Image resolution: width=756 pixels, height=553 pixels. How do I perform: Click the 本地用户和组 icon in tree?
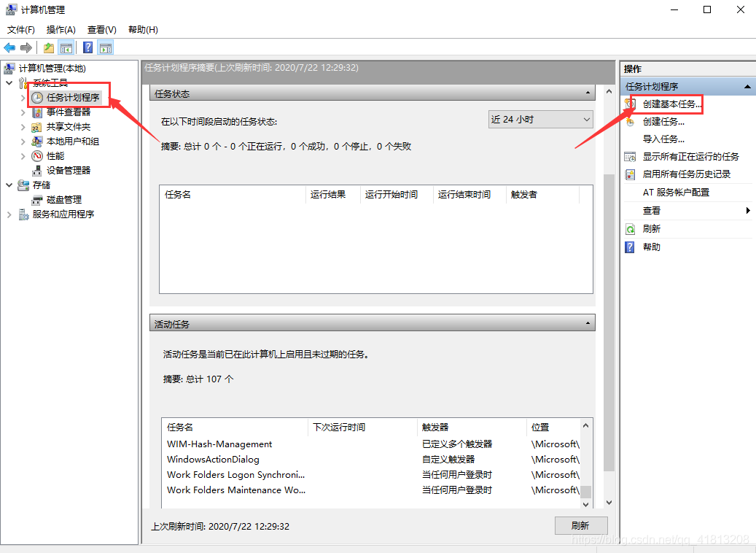coord(37,142)
